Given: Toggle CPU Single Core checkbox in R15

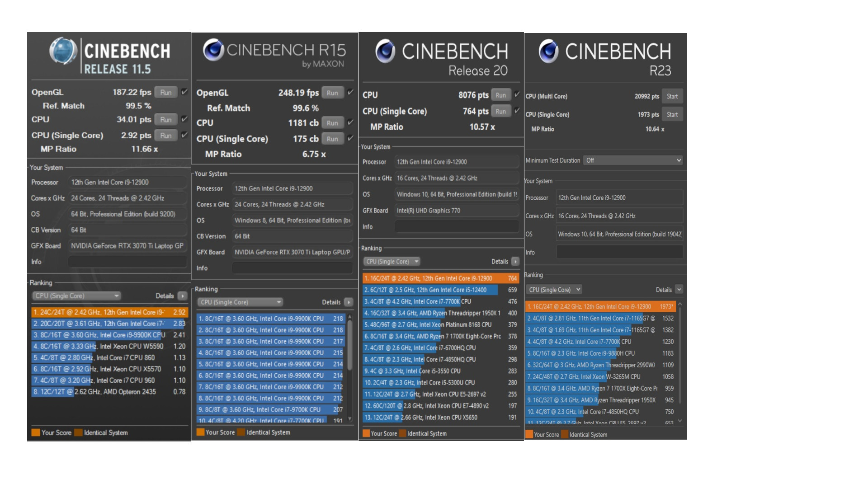Looking at the screenshot, I should (x=350, y=139).
